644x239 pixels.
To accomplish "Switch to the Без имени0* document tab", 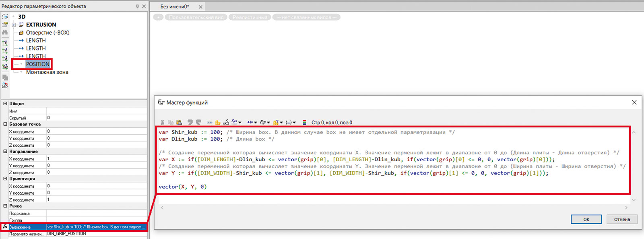I will click(175, 6).
